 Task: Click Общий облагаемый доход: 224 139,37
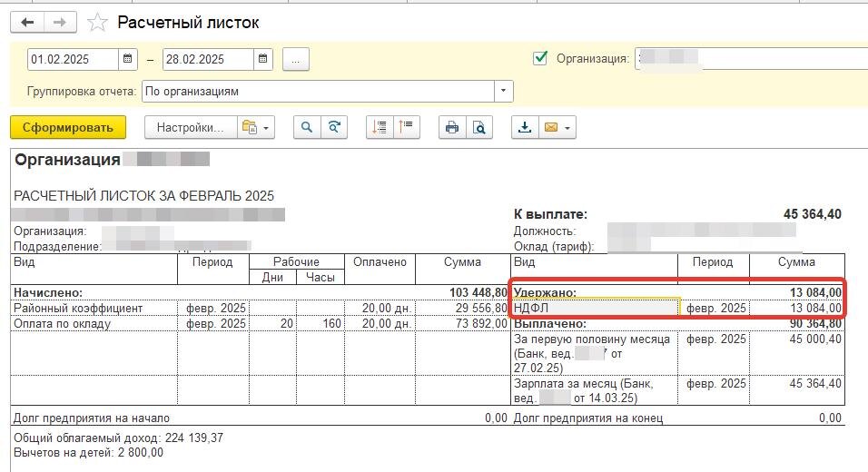(118, 438)
